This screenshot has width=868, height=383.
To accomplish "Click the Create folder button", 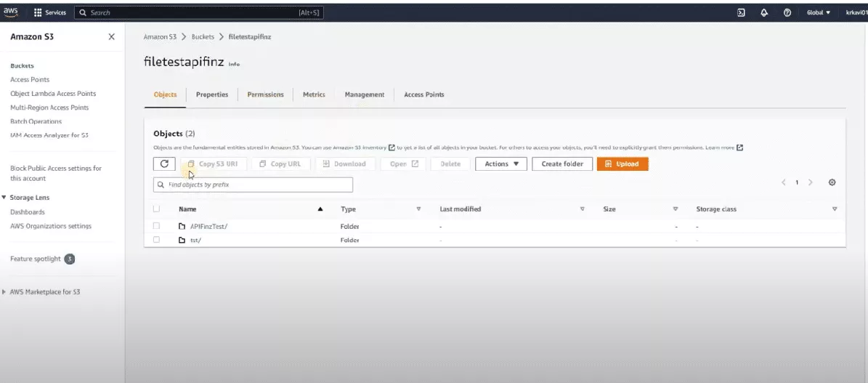I will [562, 164].
